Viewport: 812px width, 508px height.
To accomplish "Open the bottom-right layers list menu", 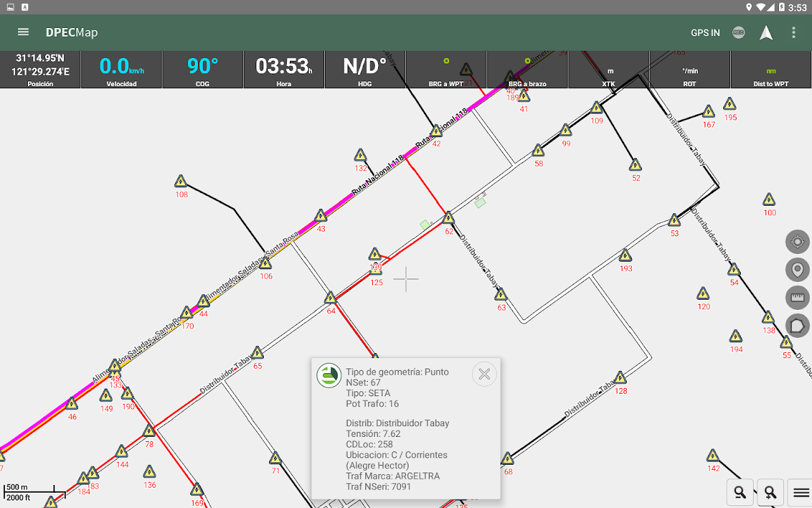I will pos(801,492).
